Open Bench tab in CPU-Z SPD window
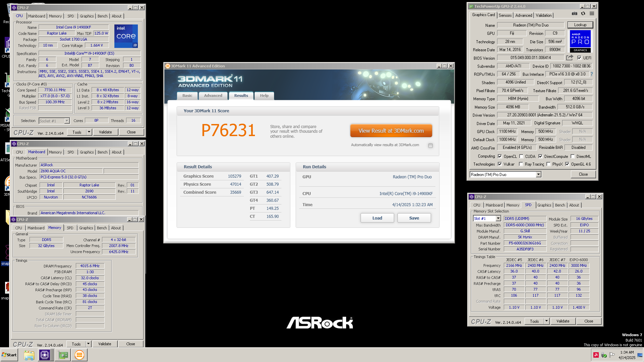Image resolution: width=644 pixels, height=362 pixels. [x=560, y=205]
